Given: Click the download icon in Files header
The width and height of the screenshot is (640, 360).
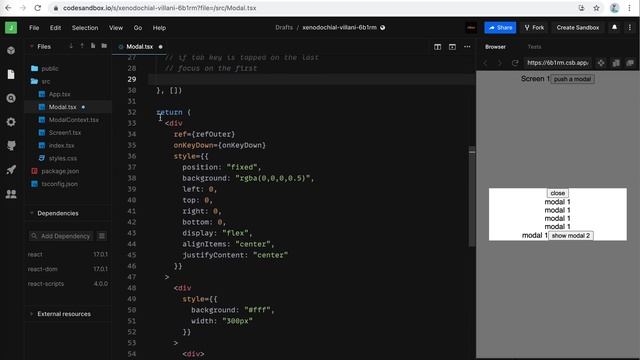Looking at the screenshot, I should (71, 46).
